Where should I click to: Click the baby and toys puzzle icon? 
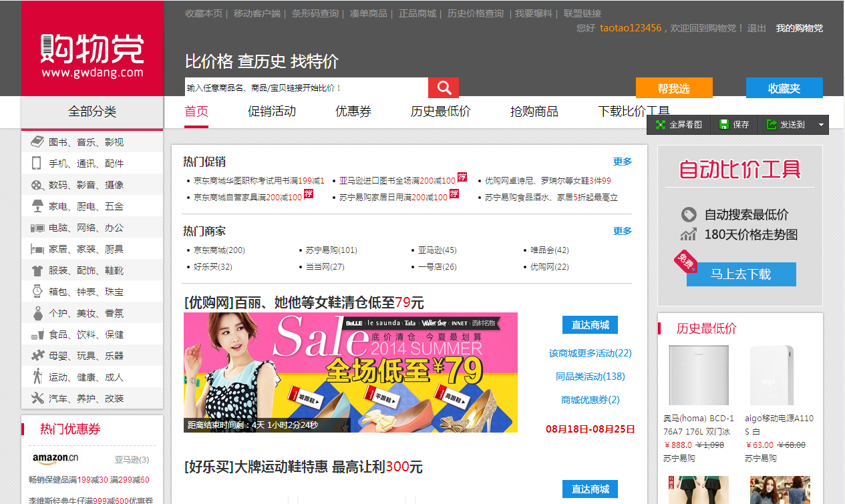[x=37, y=355]
